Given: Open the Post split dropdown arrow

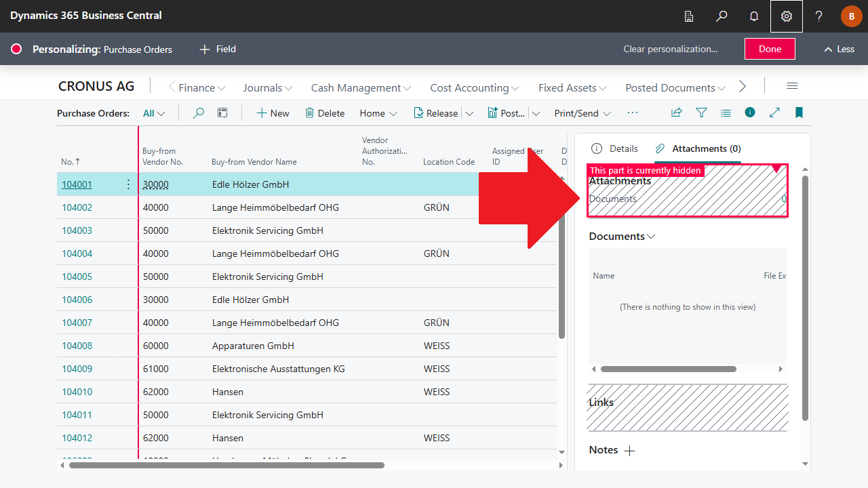Looking at the screenshot, I should 536,113.
